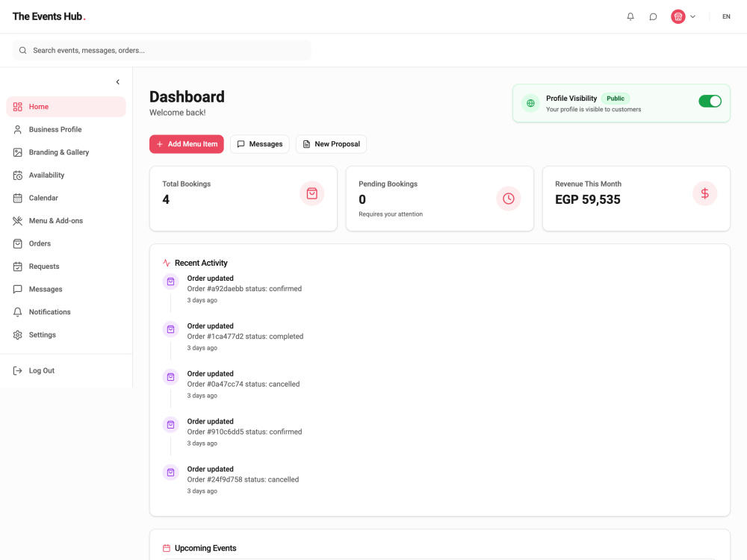The image size is (747, 560).
Task: Open the Calendar page
Action: pos(66,198)
